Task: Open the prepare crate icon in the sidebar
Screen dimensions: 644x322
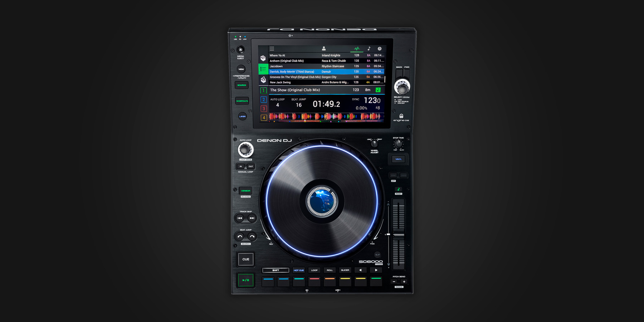Action: tap(263, 79)
